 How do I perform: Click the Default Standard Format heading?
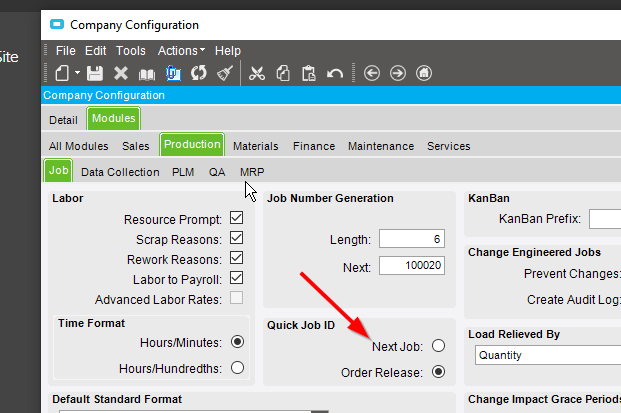(117, 399)
